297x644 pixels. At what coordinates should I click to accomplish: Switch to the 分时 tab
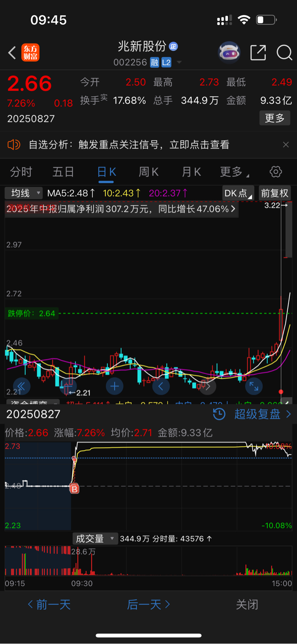point(21,172)
